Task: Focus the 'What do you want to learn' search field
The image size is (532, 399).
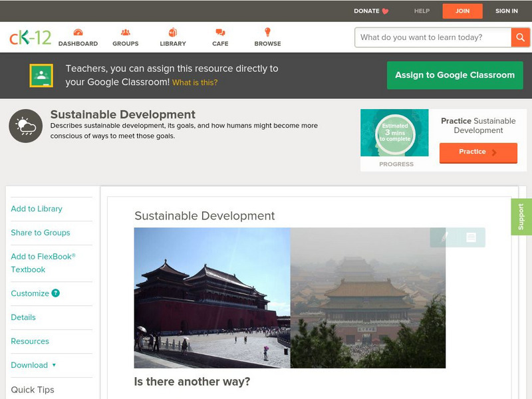Action: click(x=432, y=37)
